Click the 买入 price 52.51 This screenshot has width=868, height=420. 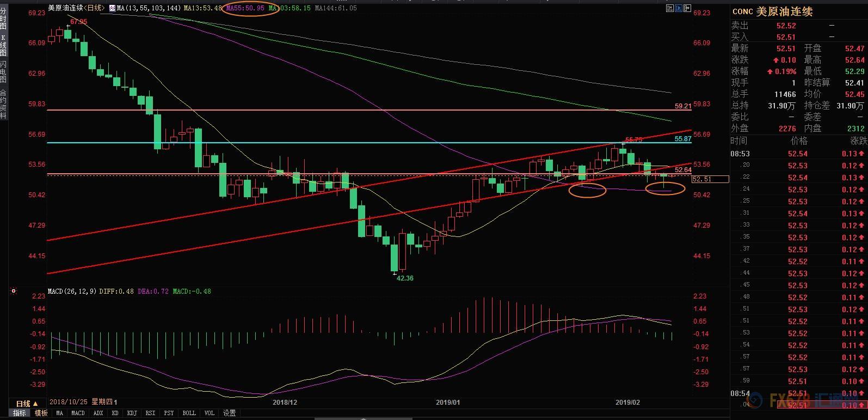(x=786, y=37)
